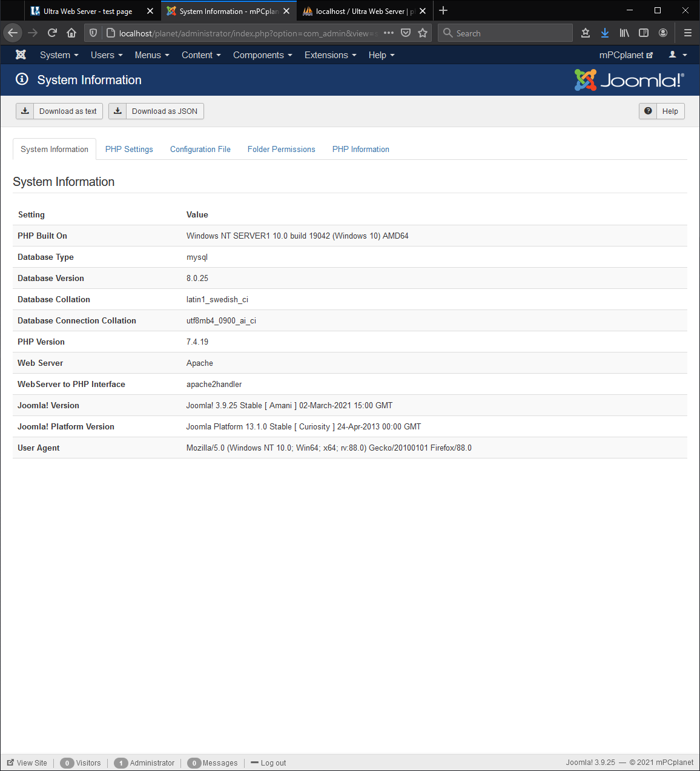The image size is (700, 771).
Task: Expand the Extensions menu
Action: pyautogui.click(x=331, y=55)
